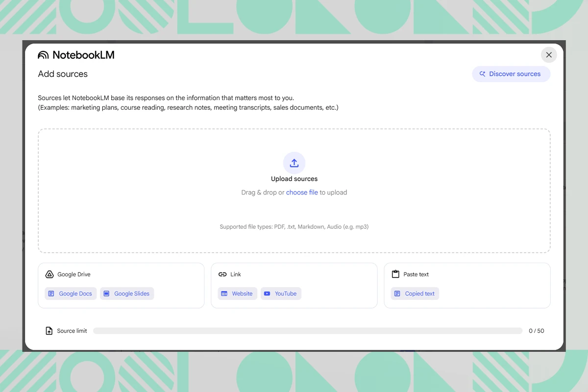The image size is (588, 392).
Task: Click the Link chain icon
Action: (222, 274)
